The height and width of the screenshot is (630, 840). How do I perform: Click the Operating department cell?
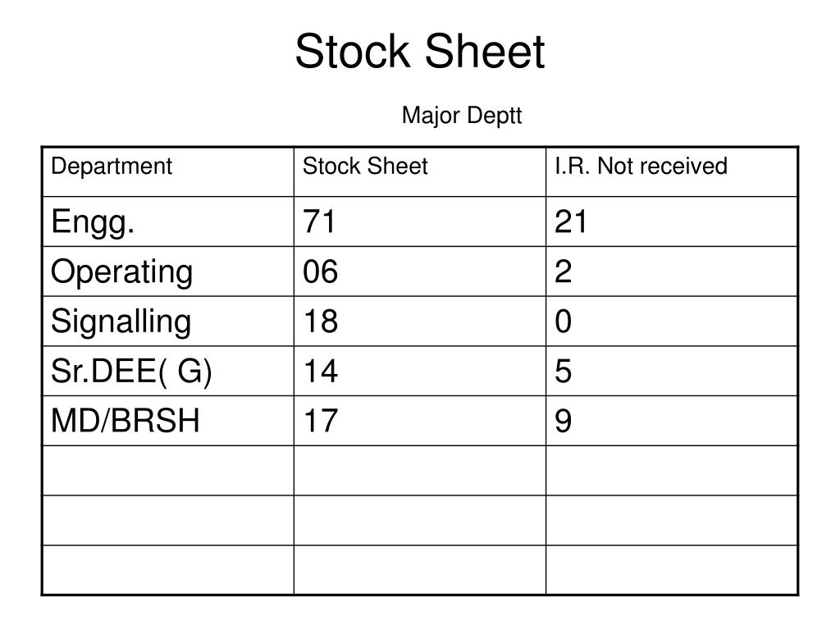pyautogui.click(x=168, y=271)
